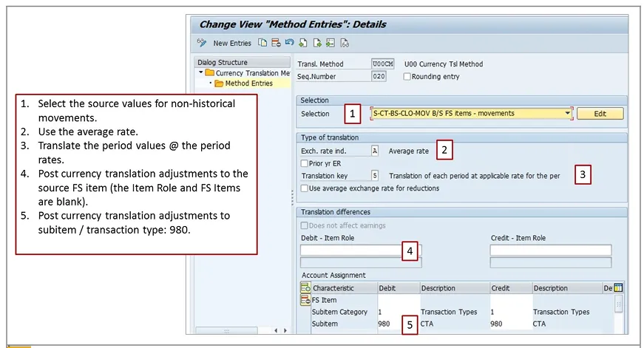Click the Undo Change arrow icon
Image resolution: width=644 pixels, height=348 pixels.
[289, 44]
